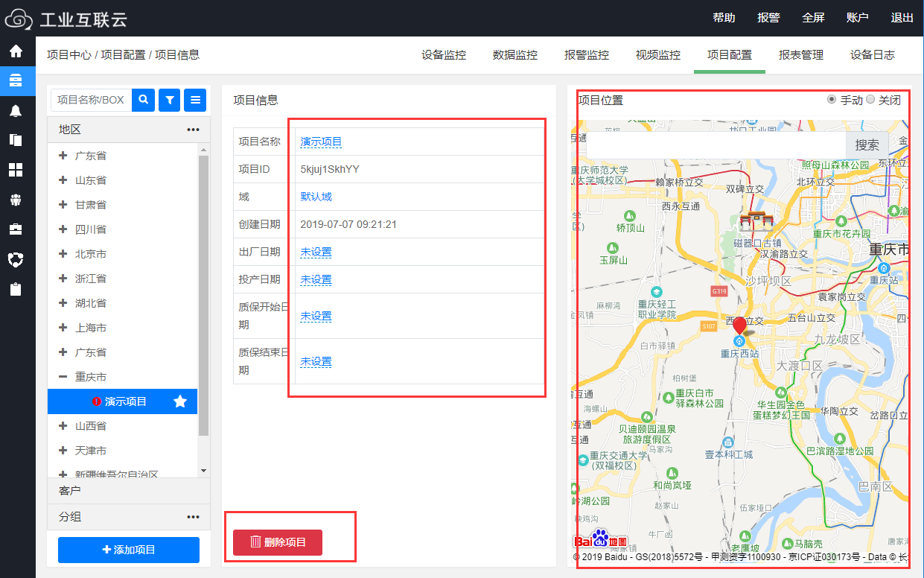Image resolution: width=924 pixels, height=578 pixels.
Task: Switch to the 设备日志 tab
Action: click(873, 55)
